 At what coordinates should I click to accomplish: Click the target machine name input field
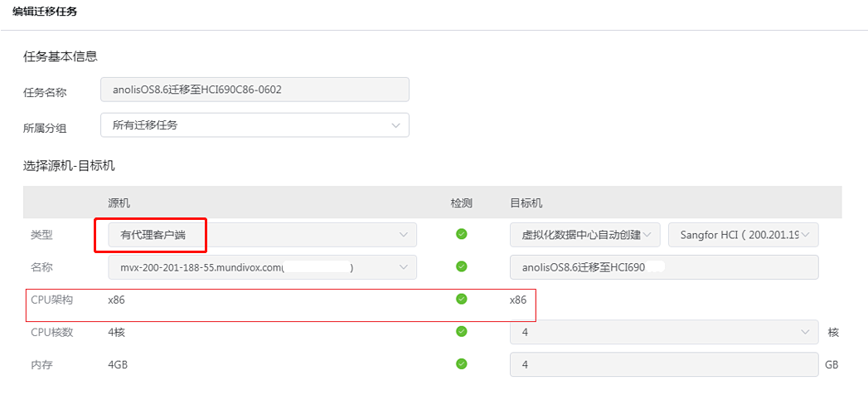pyautogui.click(x=663, y=267)
